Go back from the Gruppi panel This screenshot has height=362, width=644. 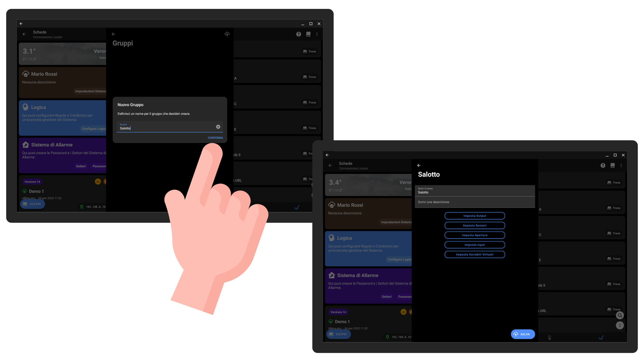113,34
